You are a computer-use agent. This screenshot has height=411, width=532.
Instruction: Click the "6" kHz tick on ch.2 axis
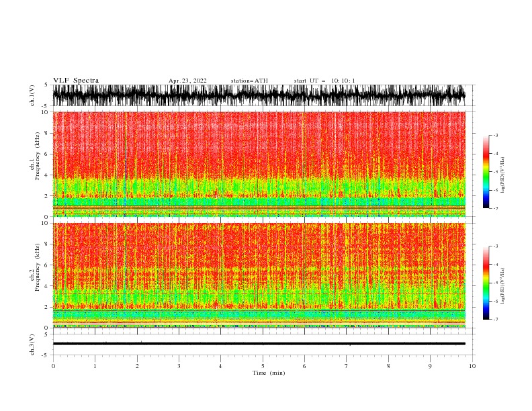coord(47,265)
